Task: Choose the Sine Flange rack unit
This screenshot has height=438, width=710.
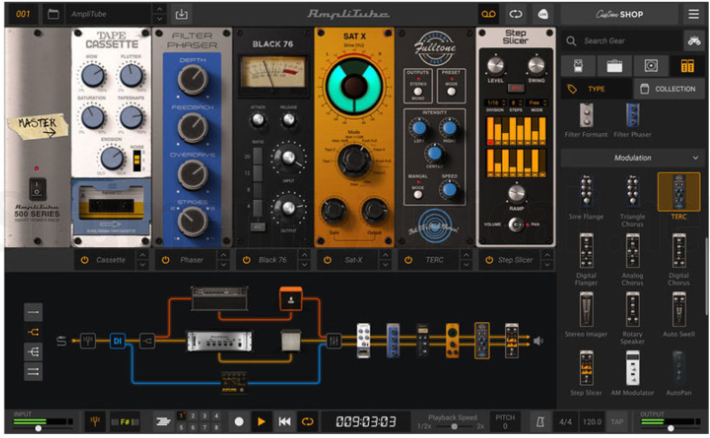Action: (x=586, y=197)
